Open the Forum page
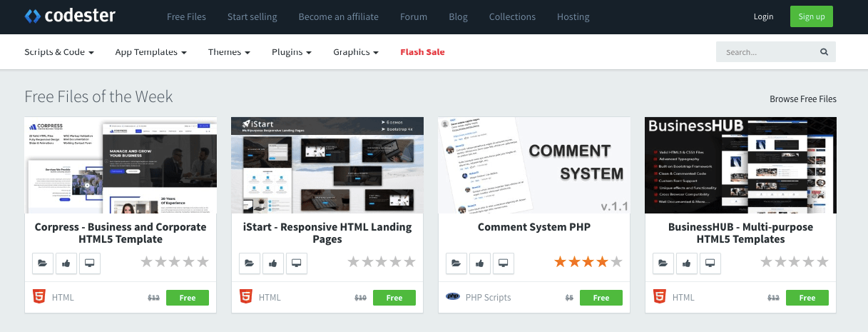 (x=414, y=16)
